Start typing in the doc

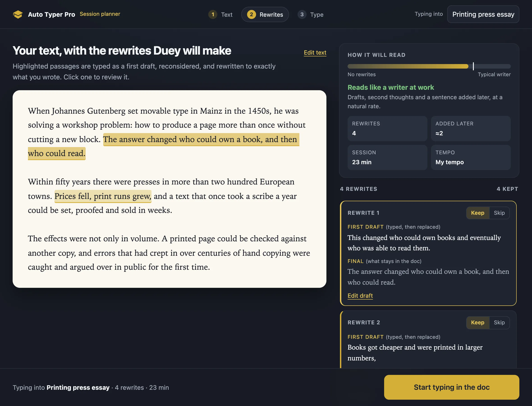[x=452, y=387]
